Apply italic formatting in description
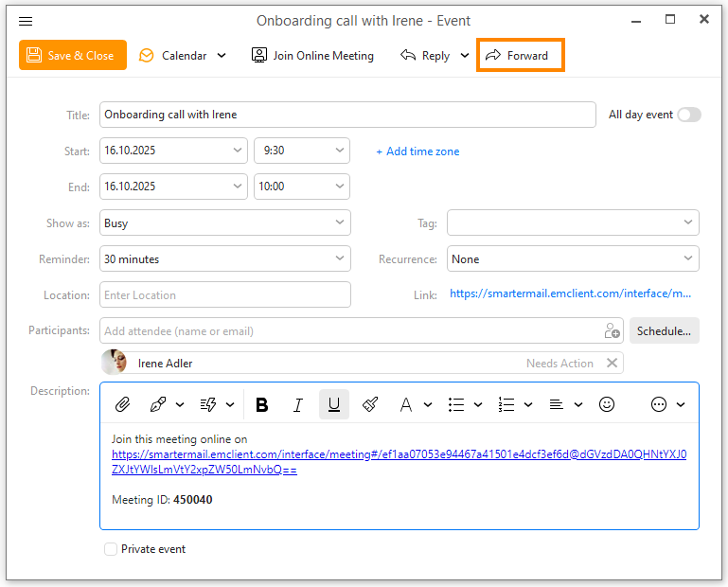Image resolution: width=728 pixels, height=587 pixels. [x=298, y=404]
